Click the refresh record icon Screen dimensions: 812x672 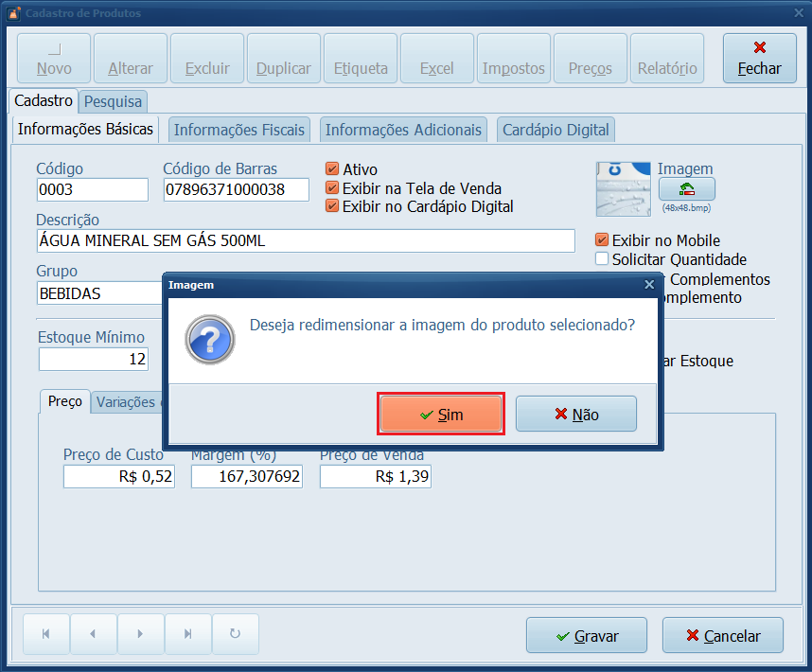point(236,634)
